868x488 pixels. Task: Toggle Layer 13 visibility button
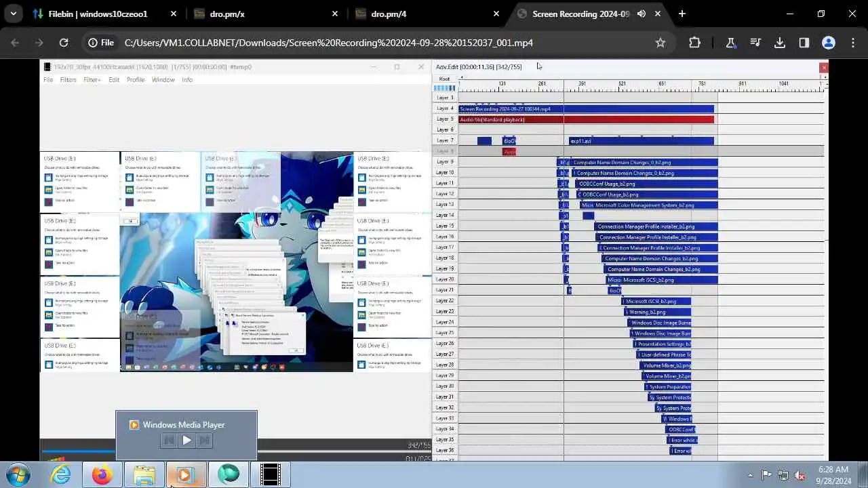point(445,205)
